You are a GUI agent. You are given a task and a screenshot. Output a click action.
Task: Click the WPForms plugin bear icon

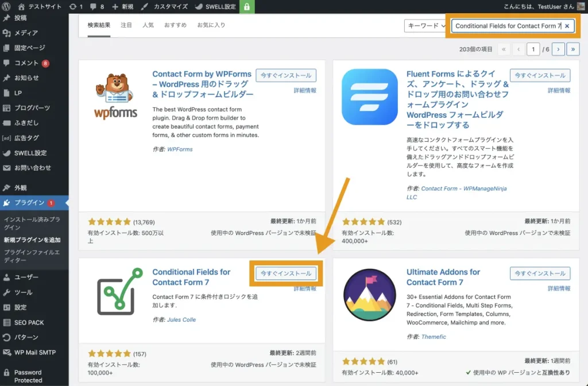115,96
